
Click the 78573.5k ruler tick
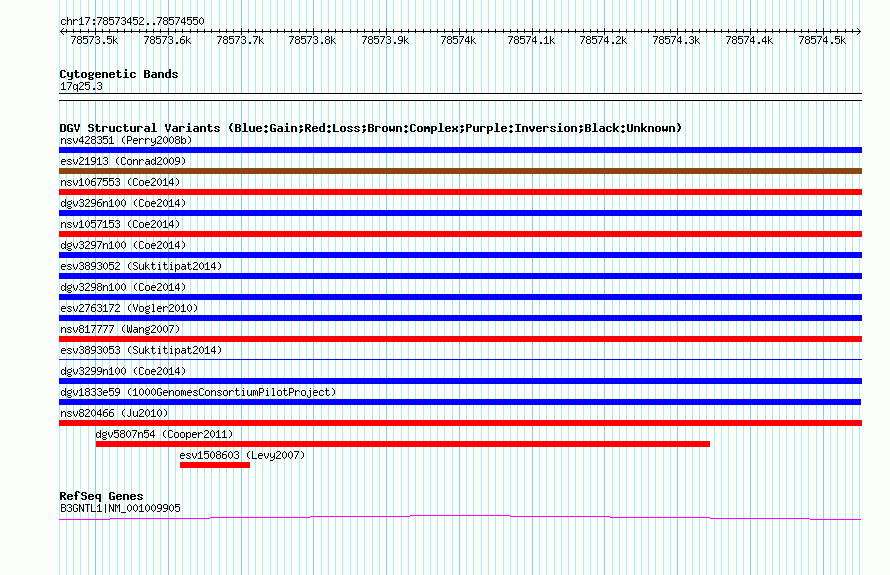94,40
